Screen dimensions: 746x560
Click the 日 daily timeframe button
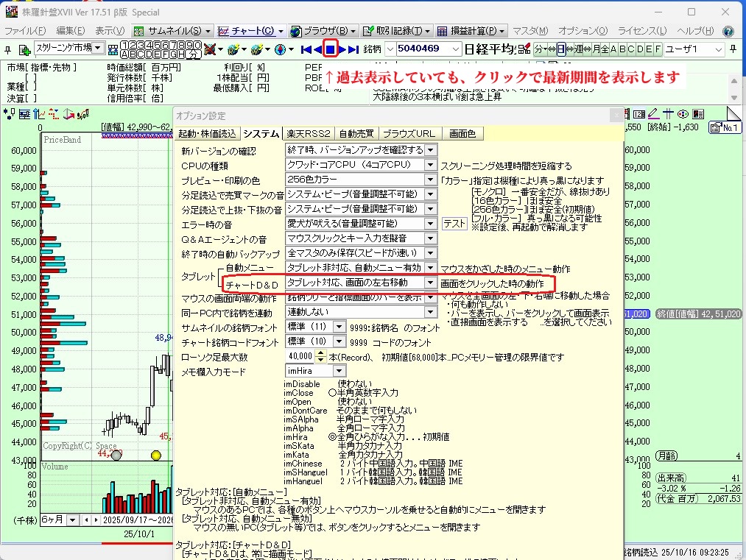coord(560,49)
